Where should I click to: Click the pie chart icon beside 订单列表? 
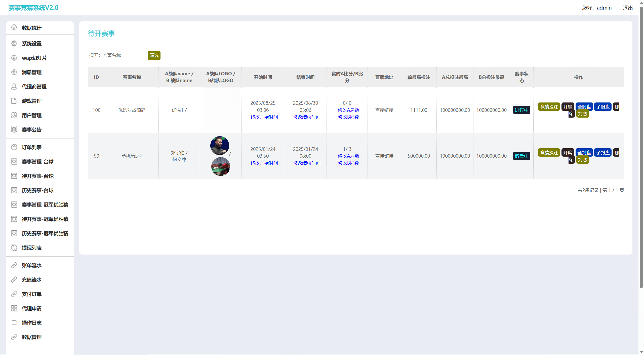coord(14,147)
